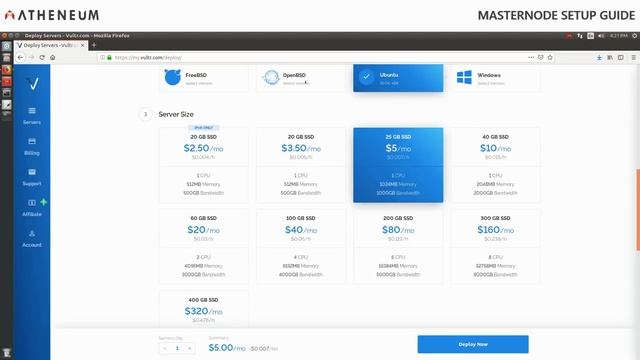
Task: Select the Ubuntu operating system card
Action: pos(398,78)
